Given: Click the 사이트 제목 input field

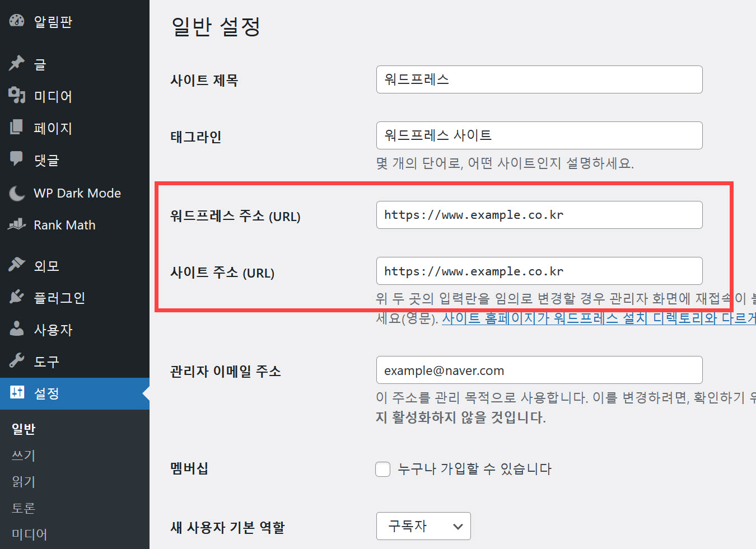Looking at the screenshot, I should [539, 79].
